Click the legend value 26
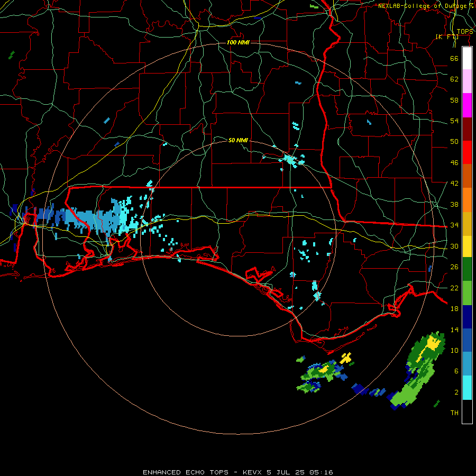Screen dimensions: 476x476 (x=454, y=267)
